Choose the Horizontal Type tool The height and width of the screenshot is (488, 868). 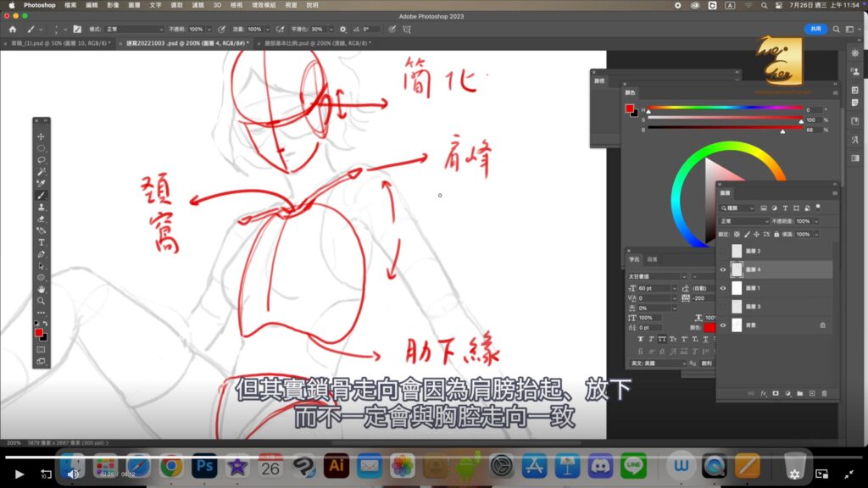(41, 242)
